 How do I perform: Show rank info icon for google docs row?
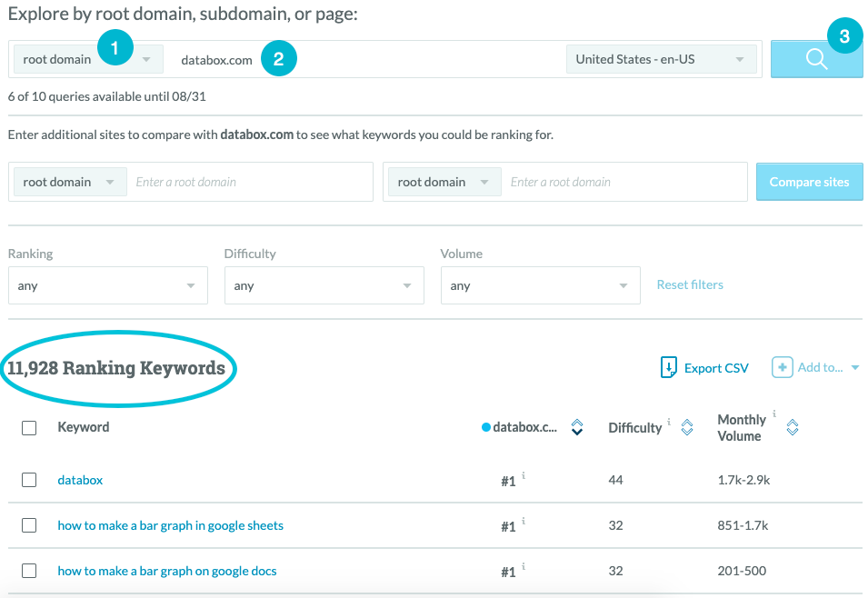coord(524,566)
